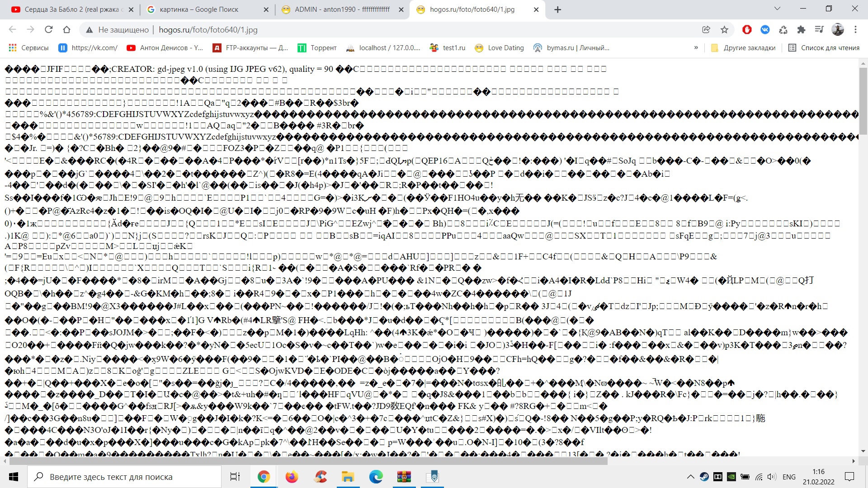Reload the current page
The width and height of the screenshot is (868, 488).
pyautogui.click(x=48, y=29)
